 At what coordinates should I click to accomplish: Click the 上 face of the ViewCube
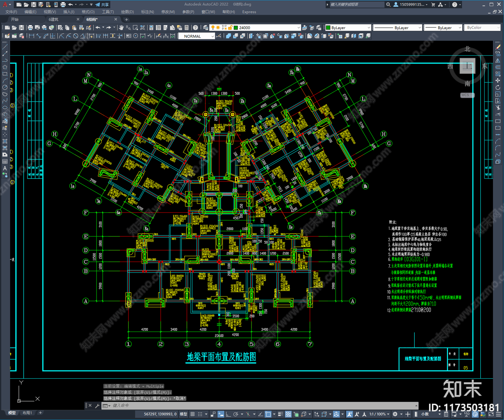tap(467, 66)
